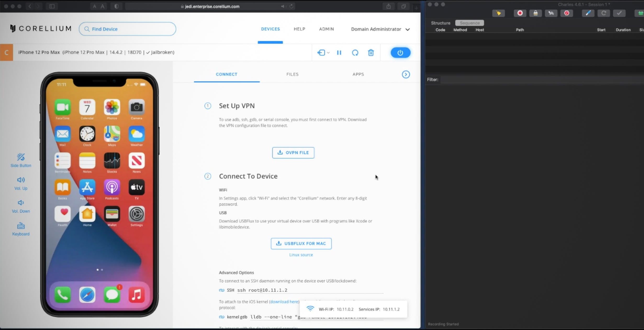Viewport: 644px width, 330px height.
Task: Switch to the FILES tab
Action: pyautogui.click(x=292, y=74)
